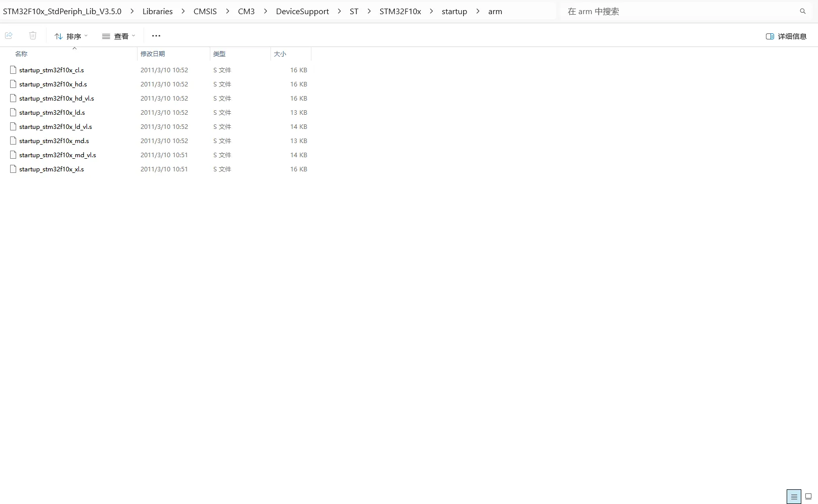Navigate to STM32F10x_StdPeriph_Lib_V3.5.0 in the breadcrumb
818x504 pixels.
point(62,11)
